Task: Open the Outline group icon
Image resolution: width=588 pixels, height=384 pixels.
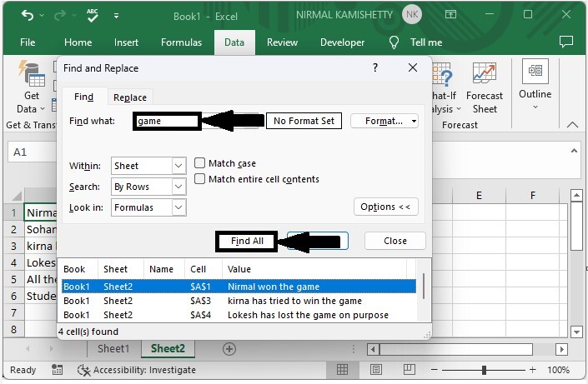Action: click(x=535, y=71)
